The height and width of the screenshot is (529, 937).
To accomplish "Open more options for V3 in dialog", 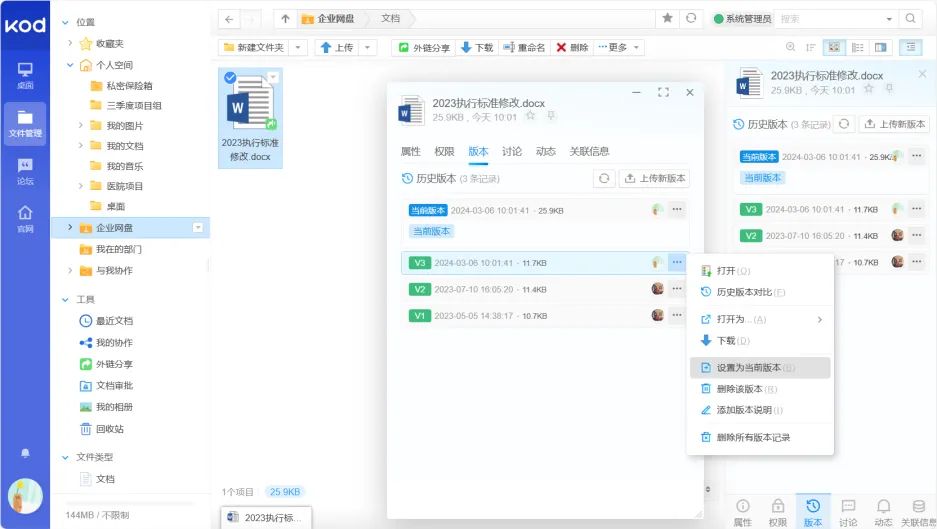I will (x=676, y=262).
